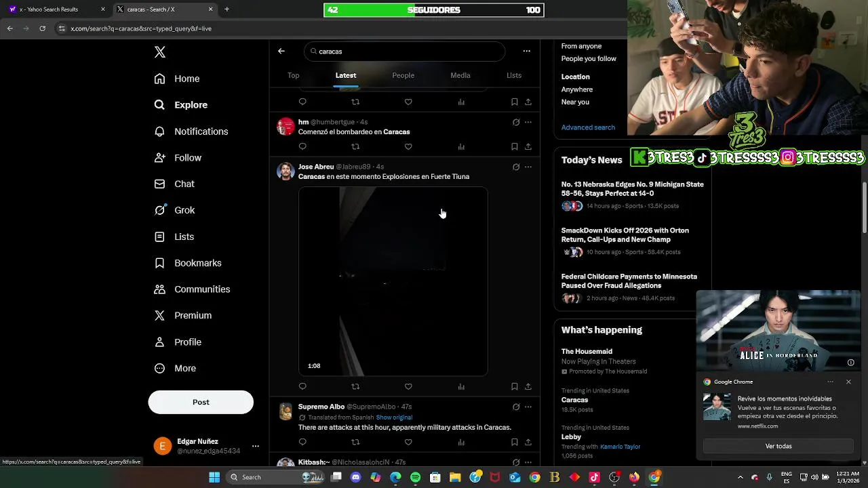Open more options on Jose Abreu's post
Viewport: 868px width, 488px height.
528,167
